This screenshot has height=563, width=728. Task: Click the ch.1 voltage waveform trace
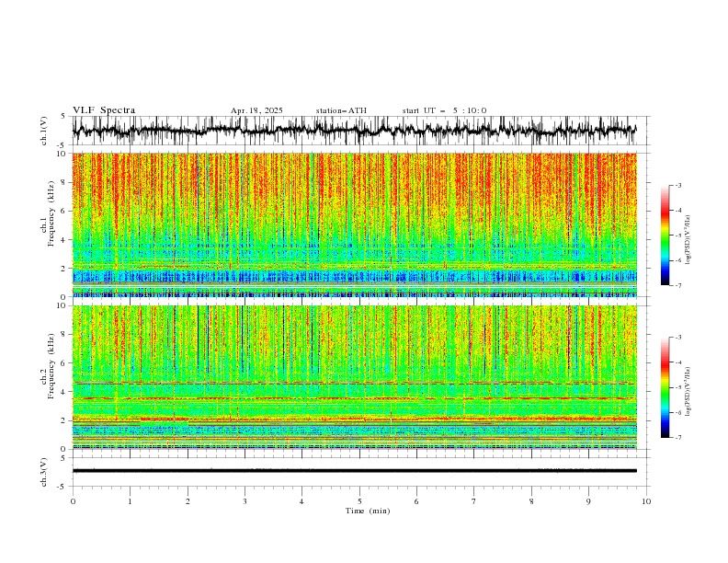click(x=354, y=131)
